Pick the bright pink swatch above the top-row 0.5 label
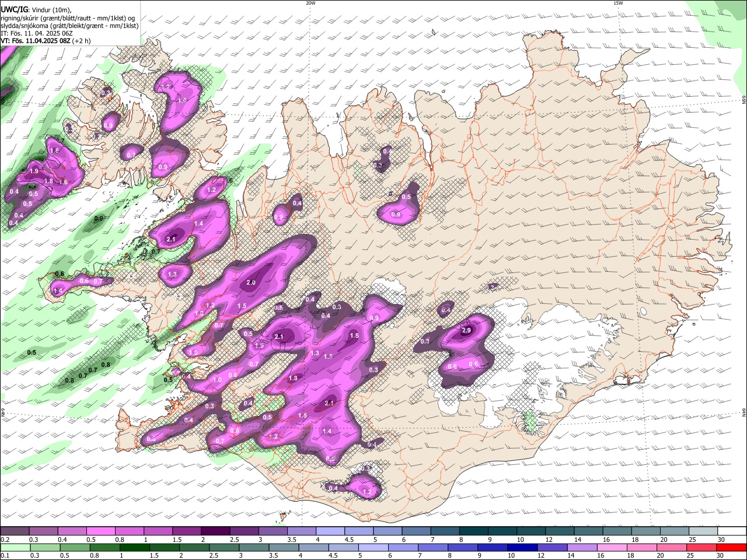This screenshot has width=747, height=560. click(x=100, y=531)
